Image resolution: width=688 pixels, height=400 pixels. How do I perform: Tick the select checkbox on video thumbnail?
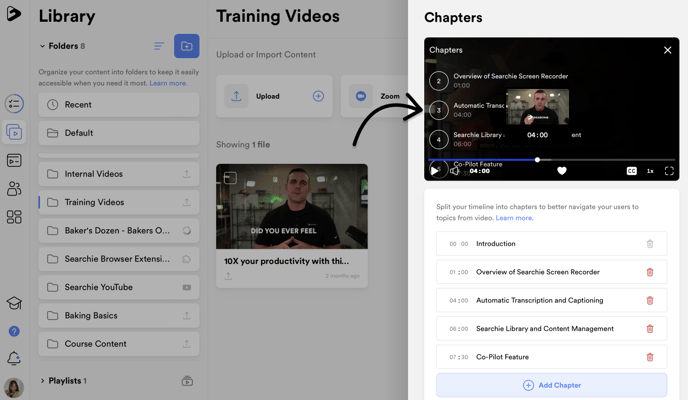(230, 178)
